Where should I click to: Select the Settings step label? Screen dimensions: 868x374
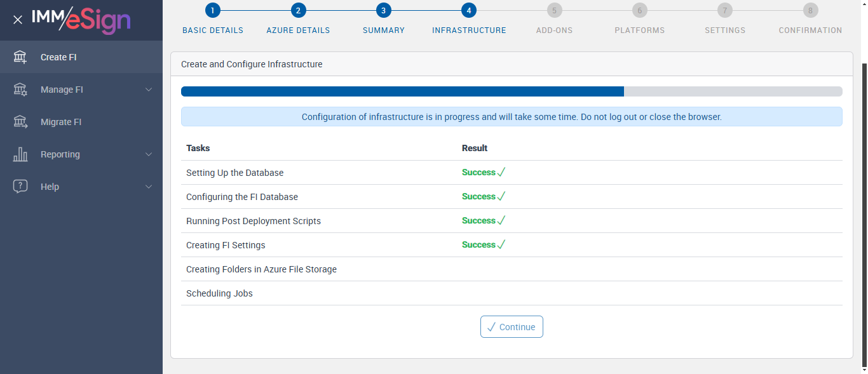725,30
